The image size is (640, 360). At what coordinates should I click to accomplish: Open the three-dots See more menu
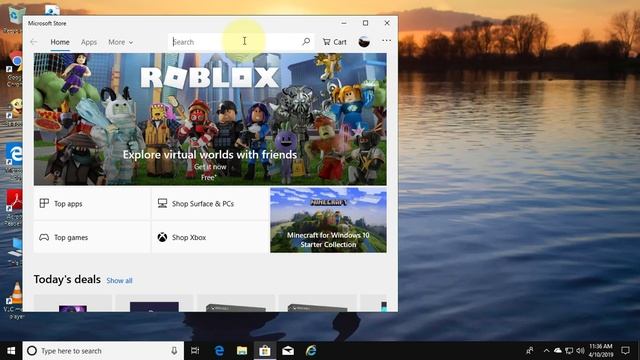[x=386, y=41]
